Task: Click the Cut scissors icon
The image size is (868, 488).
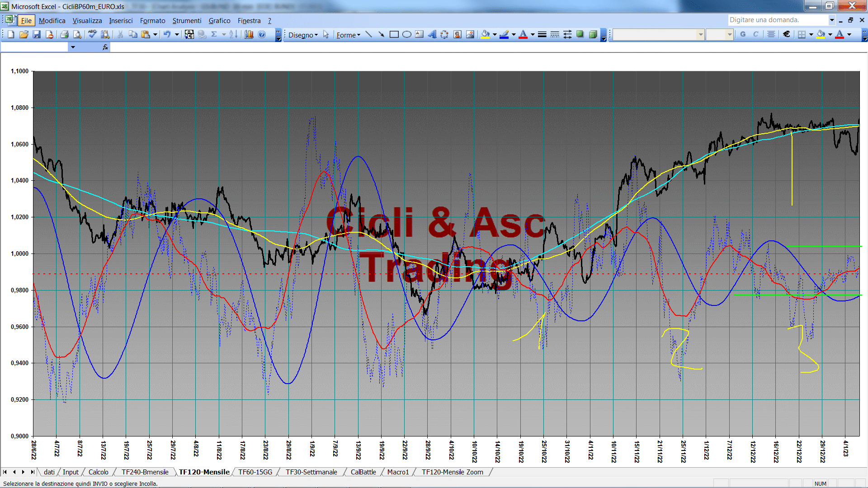Action: pyautogui.click(x=120, y=34)
